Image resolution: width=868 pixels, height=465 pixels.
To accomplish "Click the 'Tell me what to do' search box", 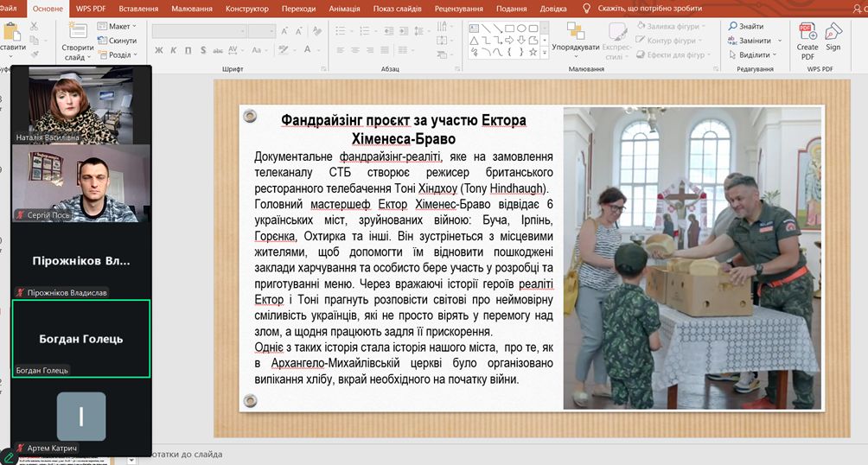I will click(648, 9).
